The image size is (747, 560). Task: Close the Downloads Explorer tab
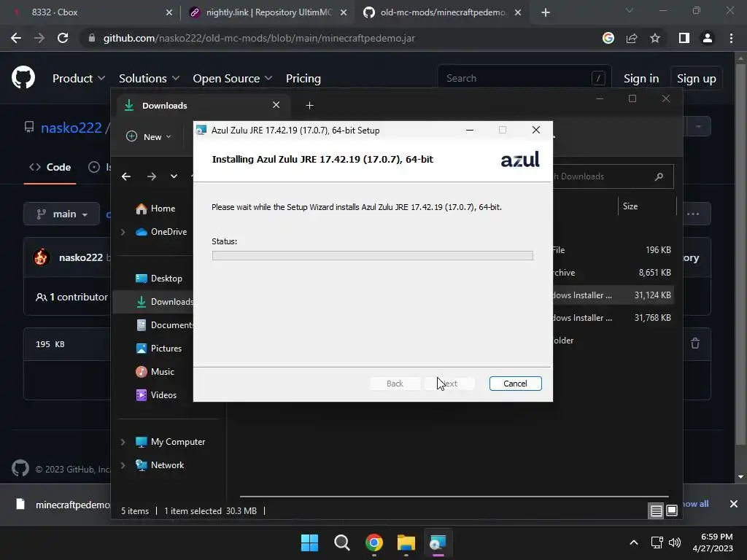coord(276,105)
